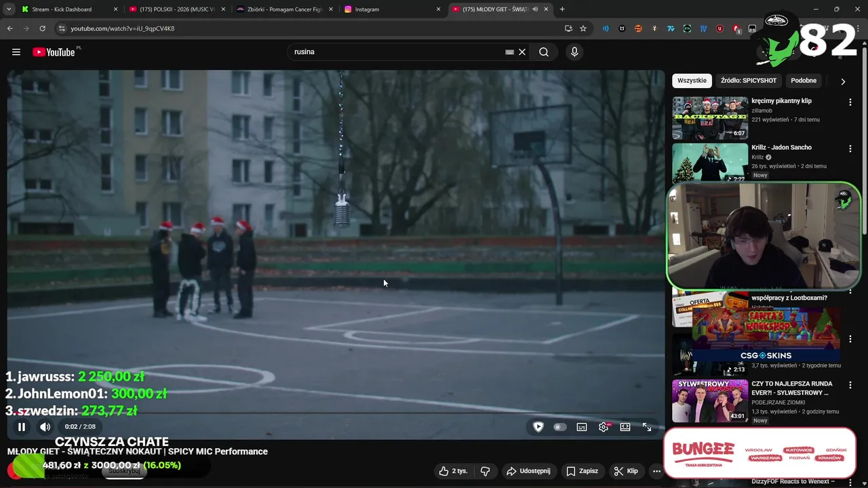Open options for CZY TO NAJLEPSZA RUNDA video
This screenshot has height=488, width=868.
point(850,385)
